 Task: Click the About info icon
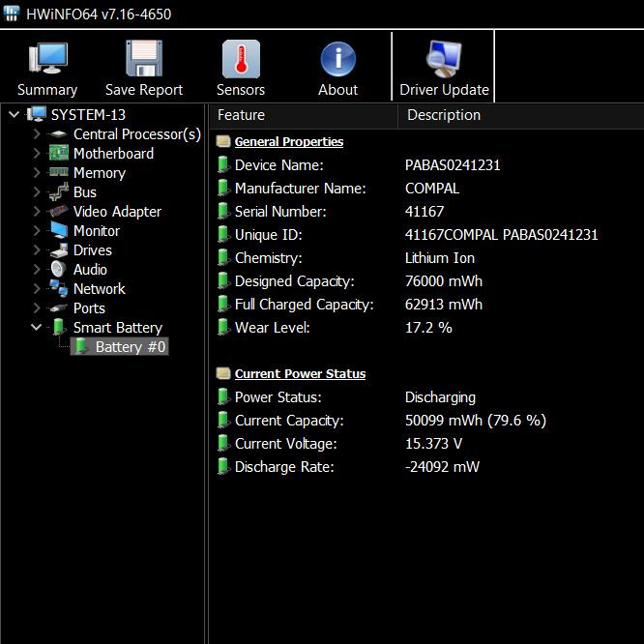(x=337, y=60)
